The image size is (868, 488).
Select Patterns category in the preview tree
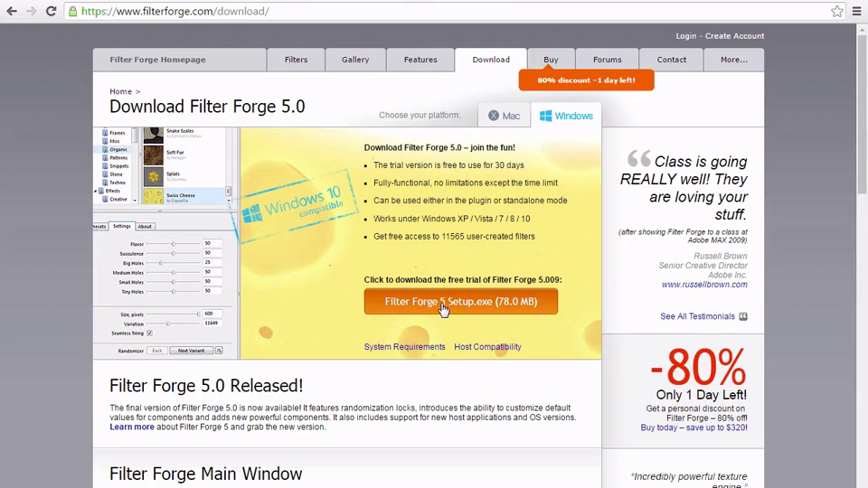118,157
